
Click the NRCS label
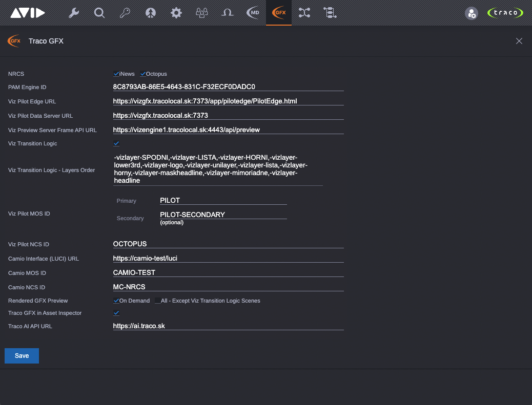16,74
